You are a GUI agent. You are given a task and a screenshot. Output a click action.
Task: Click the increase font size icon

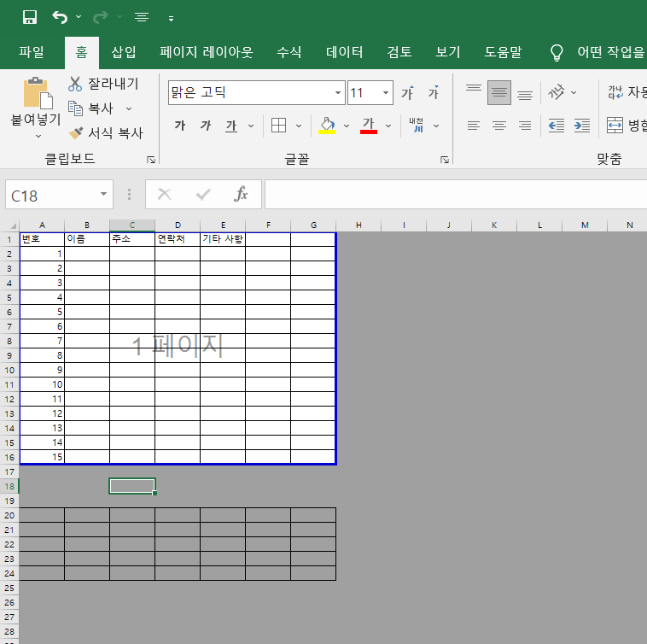click(408, 93)
